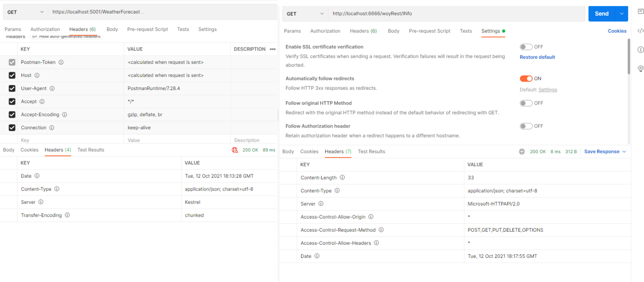
Task: Open the comments icon in right sidebar
Action: [640, 12]
